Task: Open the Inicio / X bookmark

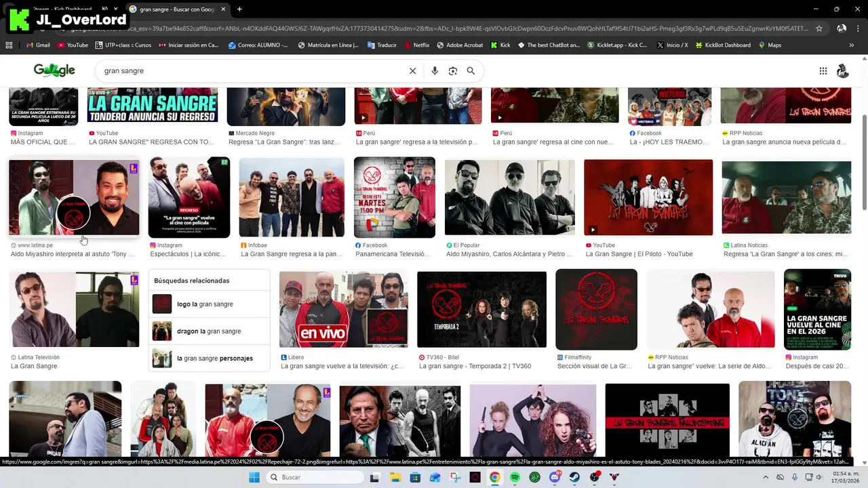Action: (x=672, y=45)
